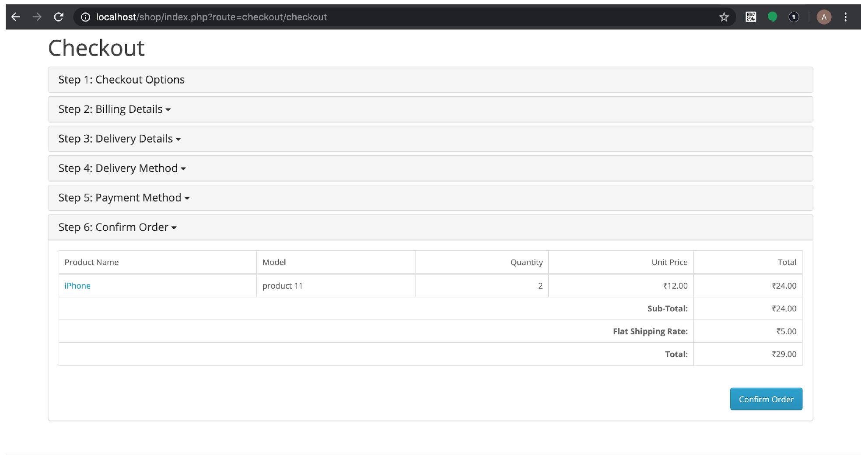The width and height of the screenshot is (868, 470).
Task: Click the URL in the address bar
Action: 211,17
